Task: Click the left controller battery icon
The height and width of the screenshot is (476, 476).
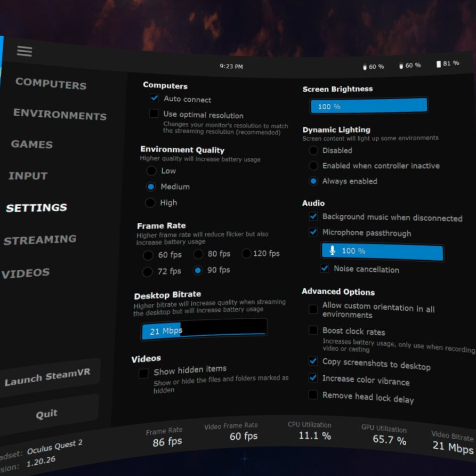Action: [x=366, y=66]
